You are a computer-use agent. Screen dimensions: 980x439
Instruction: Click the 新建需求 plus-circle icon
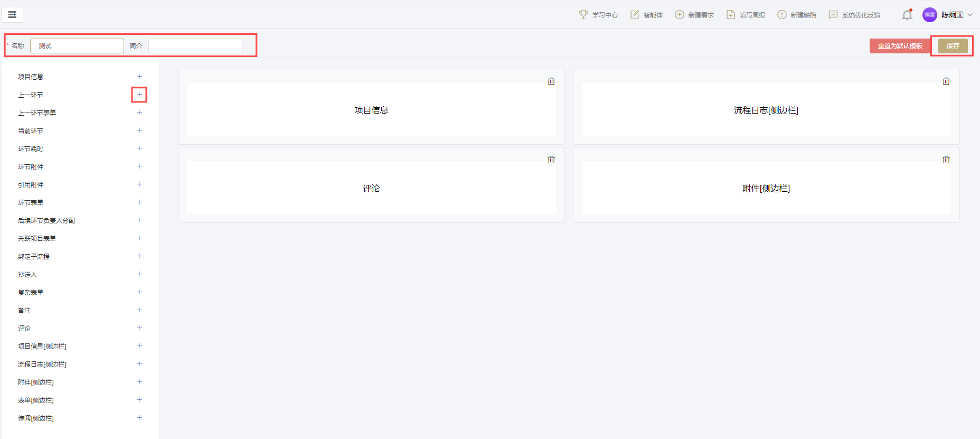[x=680, y=15]
